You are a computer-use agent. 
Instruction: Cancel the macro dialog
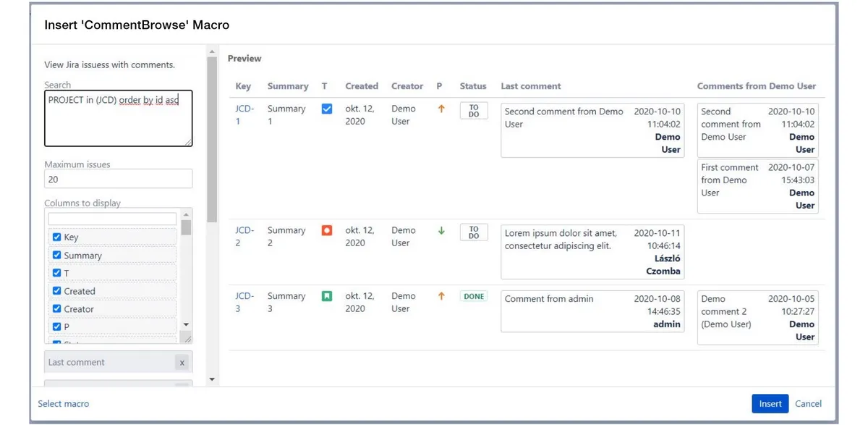(x=808, y=404)
